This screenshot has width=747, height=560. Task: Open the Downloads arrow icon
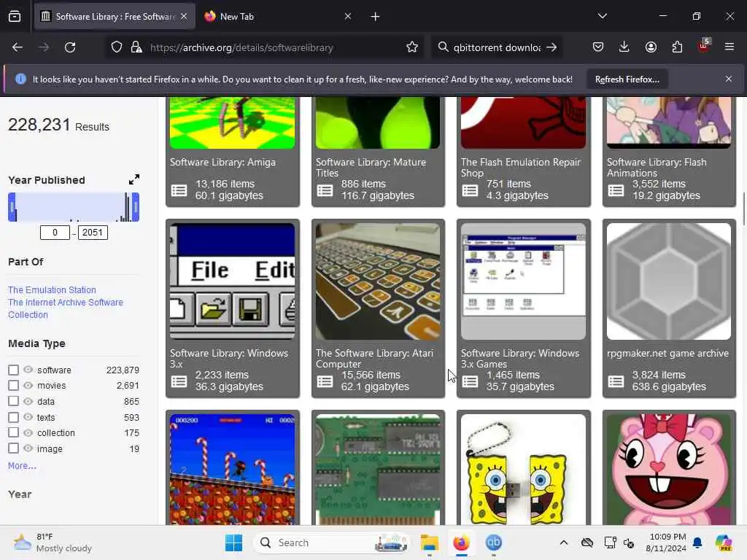tap(624, 47)
